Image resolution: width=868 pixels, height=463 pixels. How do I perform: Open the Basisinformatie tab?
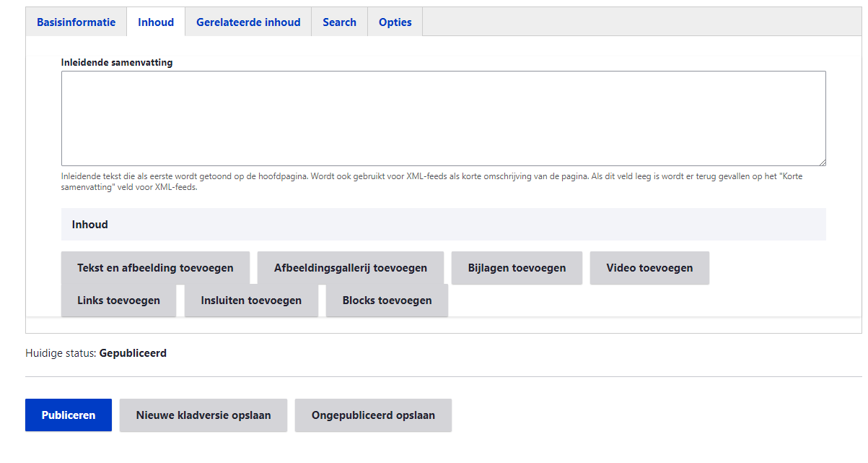click(x=76, y=22)
